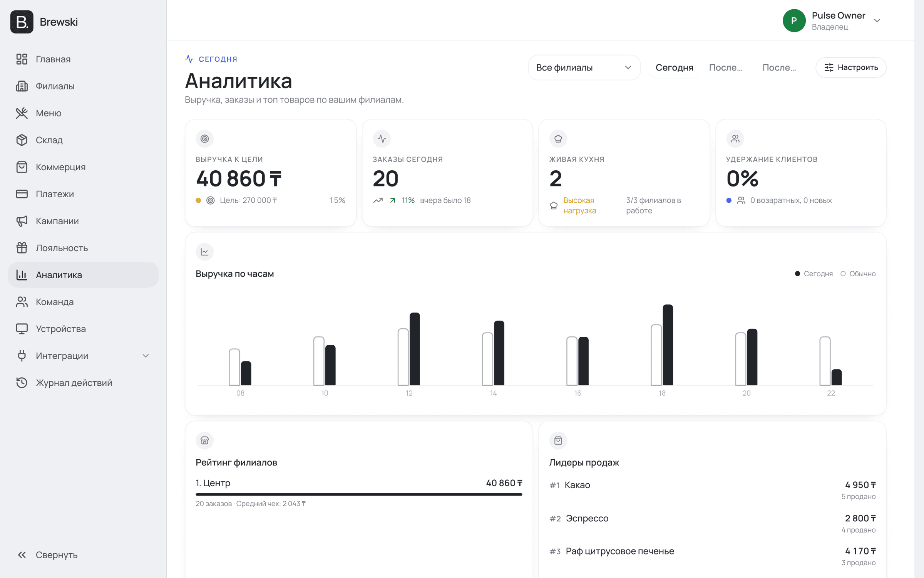This screenshot has width=924, height=578.
Task: Click the Цель: 270 000 ₸ text
Action: click(x=248, y=200)
